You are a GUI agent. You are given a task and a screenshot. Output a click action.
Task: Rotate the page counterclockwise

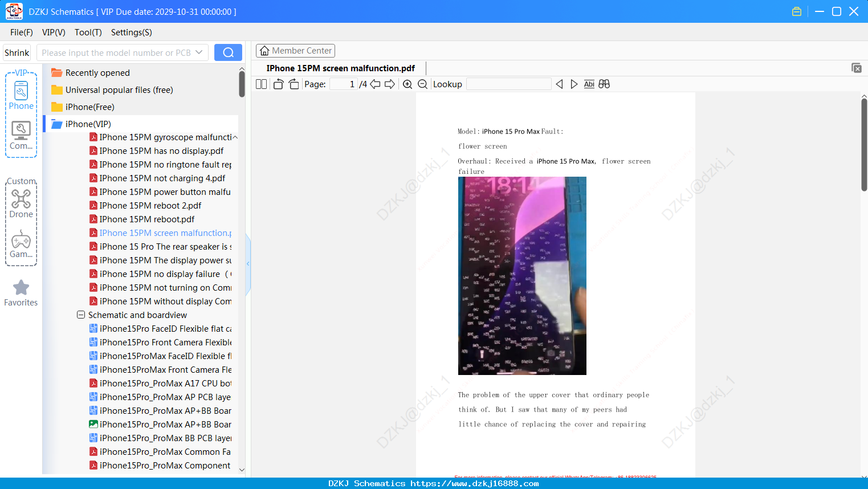coord(278,84)
